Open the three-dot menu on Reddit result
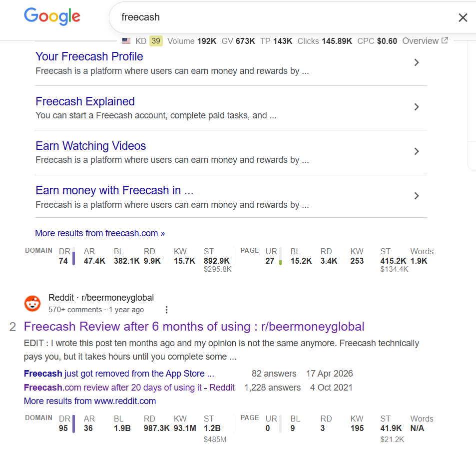 [166, 310]
